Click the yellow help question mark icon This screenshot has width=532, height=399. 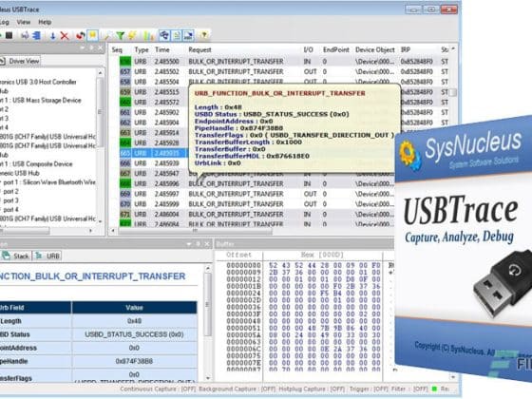[204, 35]
